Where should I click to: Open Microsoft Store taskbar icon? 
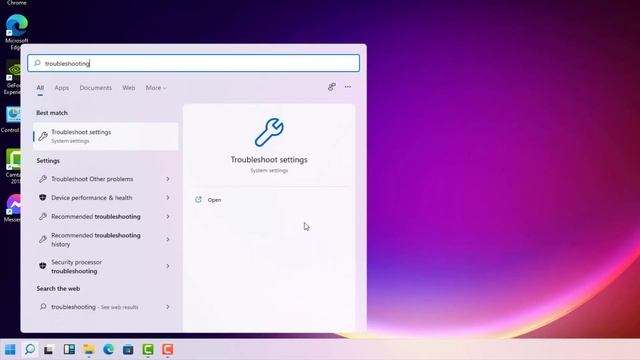pyautogui.click(x=128, y=349)
